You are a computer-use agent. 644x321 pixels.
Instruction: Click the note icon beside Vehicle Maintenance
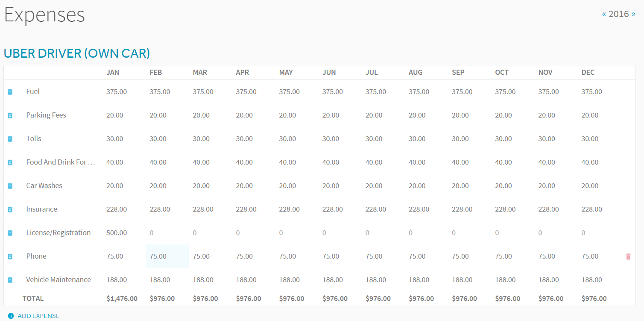coord(10,280)
